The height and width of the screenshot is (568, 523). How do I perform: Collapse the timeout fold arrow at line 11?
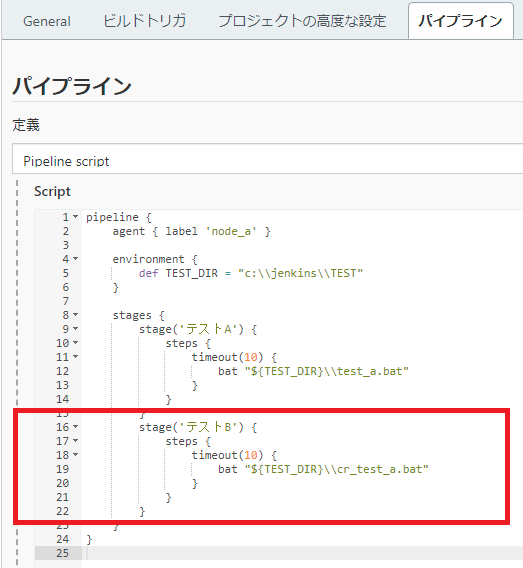[75, 357]
